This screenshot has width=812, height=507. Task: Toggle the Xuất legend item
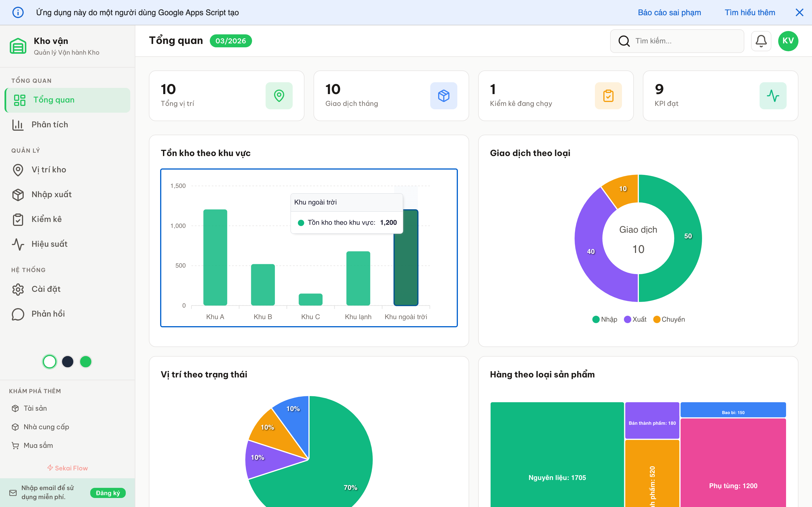[635, 319]
